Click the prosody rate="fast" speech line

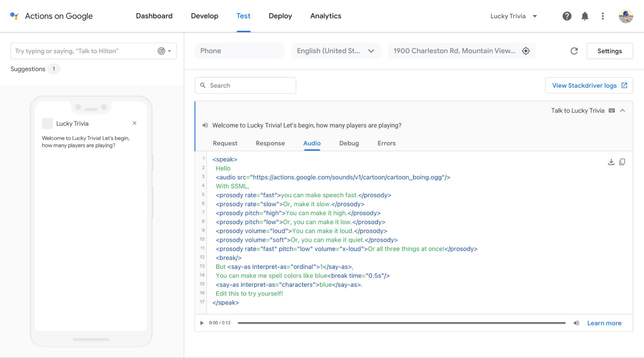pyautogui.click(x=303, y=195)
